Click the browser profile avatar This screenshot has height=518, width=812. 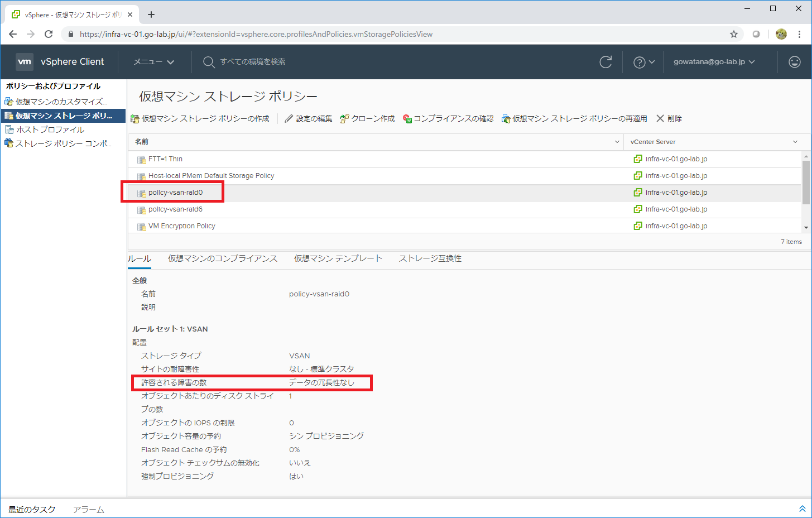(x=781, y=34)
